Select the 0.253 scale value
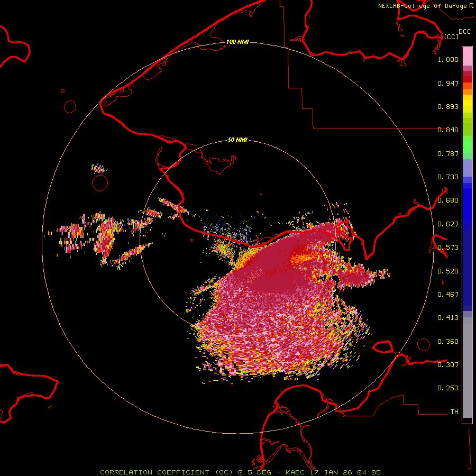The height and width of the screenshot is (476, 476). coord(448,388)
